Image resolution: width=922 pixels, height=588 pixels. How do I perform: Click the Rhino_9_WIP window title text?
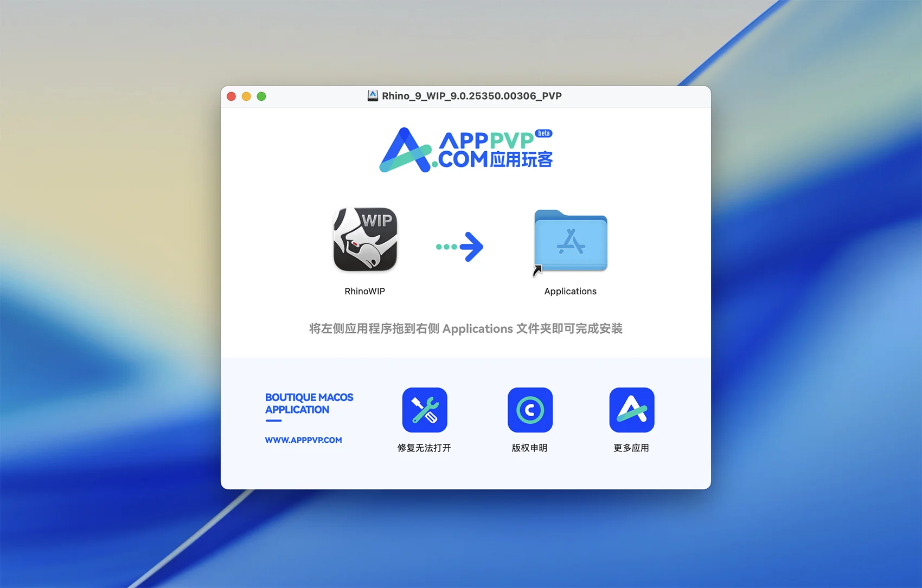(x=471, y=96)
